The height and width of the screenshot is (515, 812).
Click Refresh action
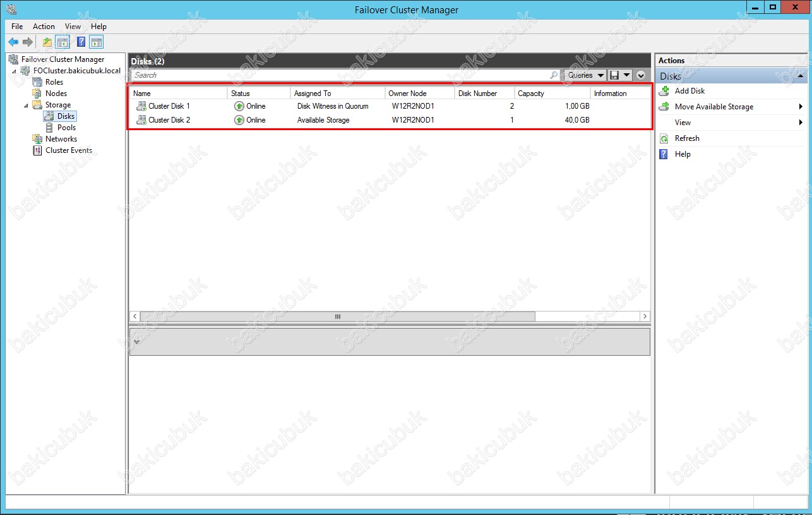(x=687, y=138)
